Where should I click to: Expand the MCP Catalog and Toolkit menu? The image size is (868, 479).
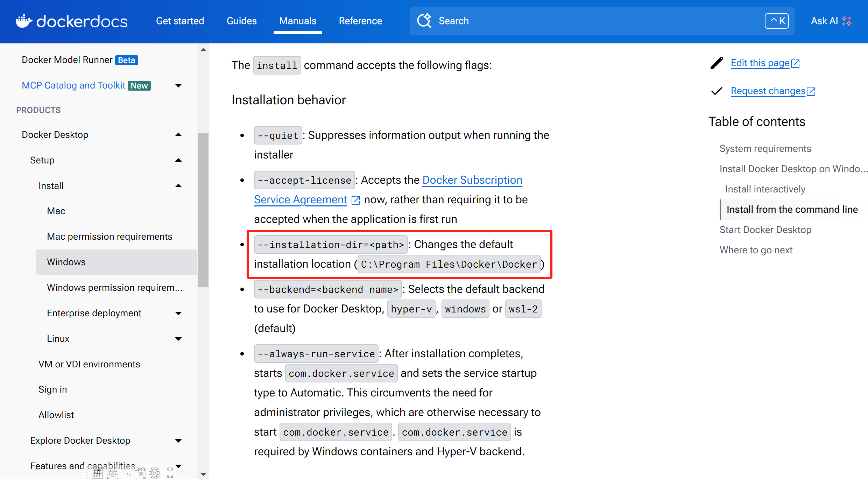[x=178, y=86]
